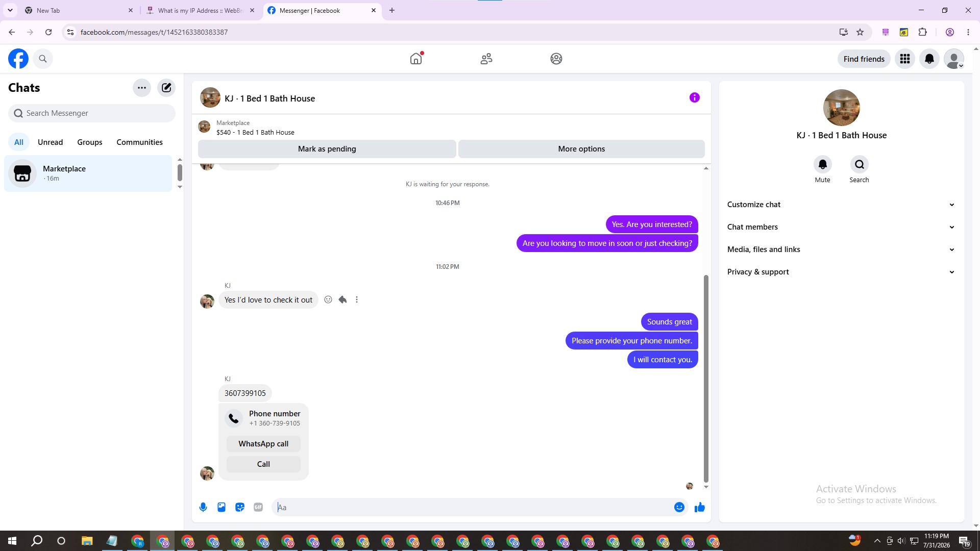This screenshot has height=551, width=980.
Task: Go back in browser history
Action: tap(12, 32)
